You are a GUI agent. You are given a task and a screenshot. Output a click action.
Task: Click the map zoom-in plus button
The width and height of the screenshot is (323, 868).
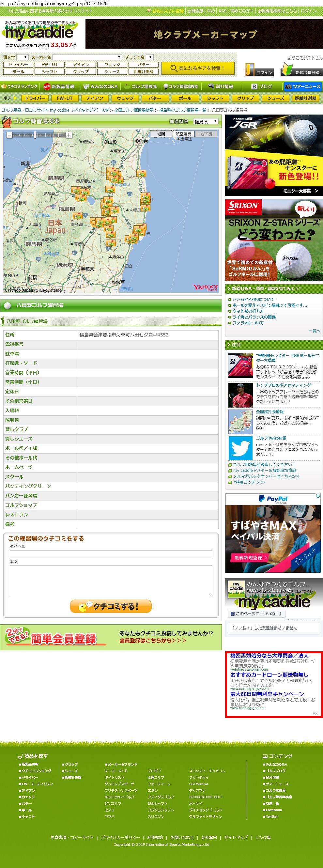click(69, 135)
